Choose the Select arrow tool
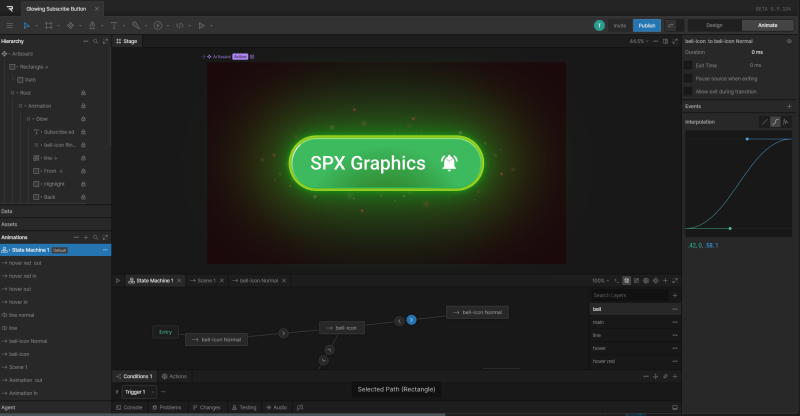 (x=27, y=25)
